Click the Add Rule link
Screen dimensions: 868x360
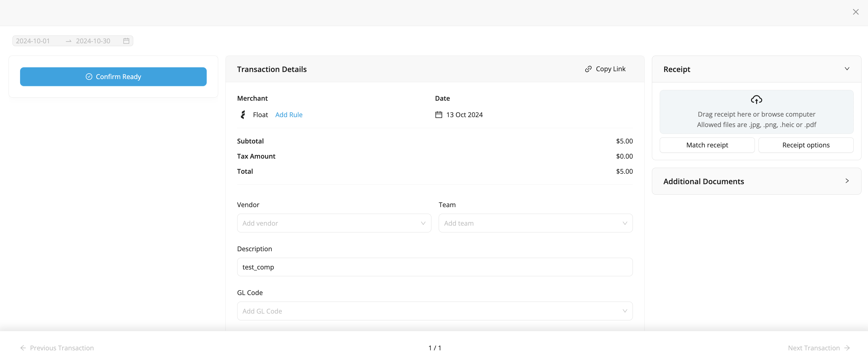pyautogui.click(x=289, y=115)
